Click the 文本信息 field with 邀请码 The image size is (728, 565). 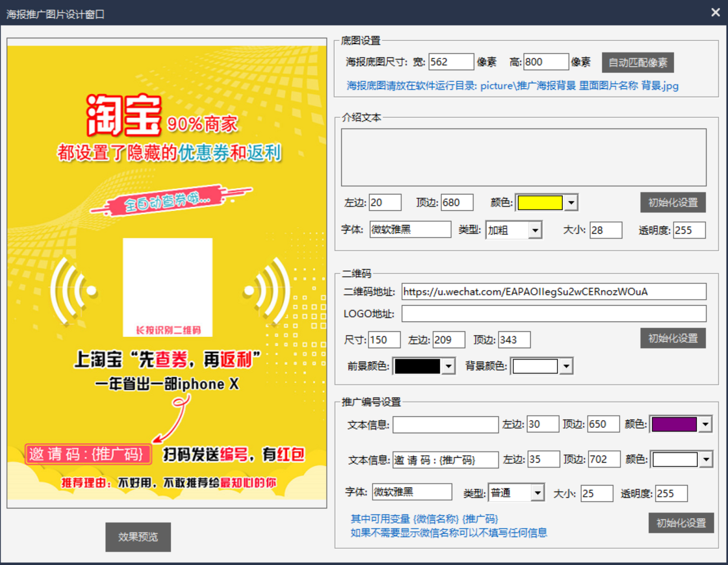click(x=445, y=460)
